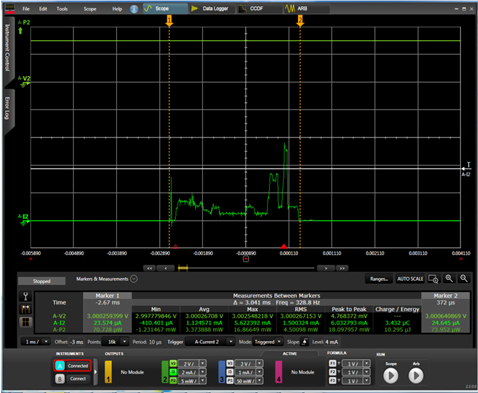The height and width of the screenshot is (393, 478).
Task: Open the Help menu
Action: click(117, 9)
